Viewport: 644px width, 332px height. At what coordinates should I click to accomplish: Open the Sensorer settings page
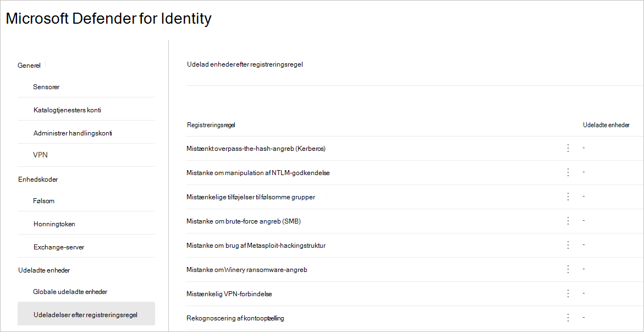46,87
